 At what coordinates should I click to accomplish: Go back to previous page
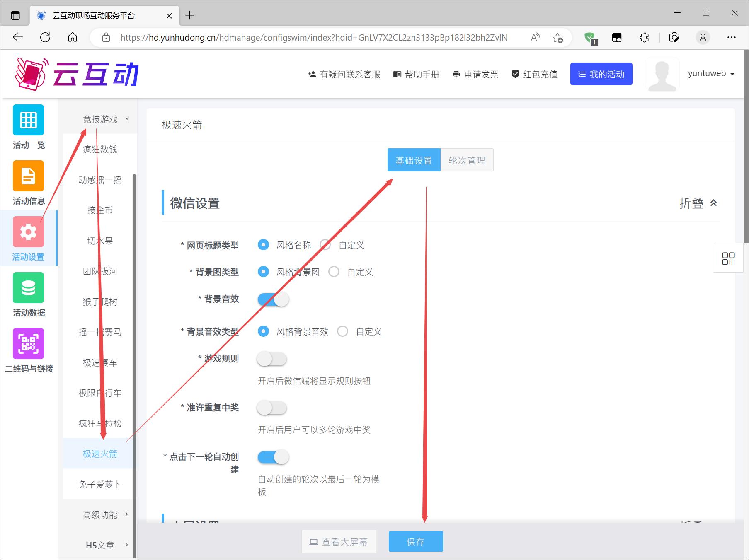click(x=18, y=37)
